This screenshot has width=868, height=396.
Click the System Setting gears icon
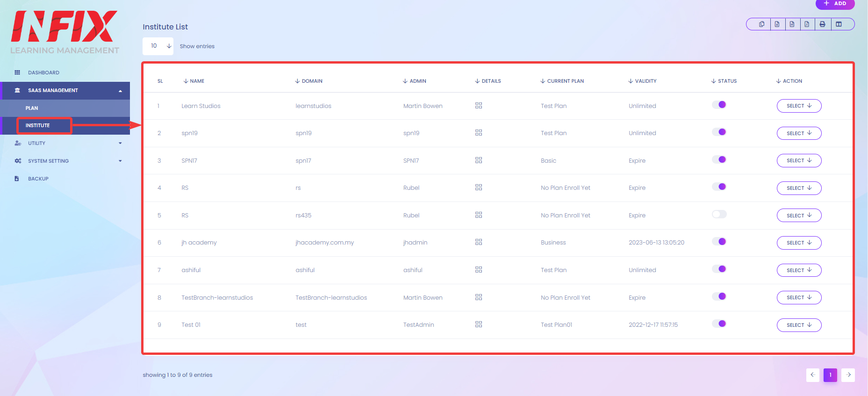coord(18,161)
